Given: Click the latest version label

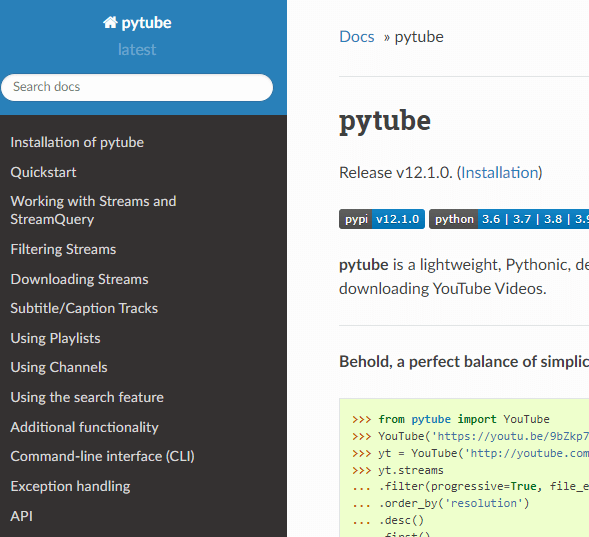Looking at the screenshot, I should tap(137, 50).
